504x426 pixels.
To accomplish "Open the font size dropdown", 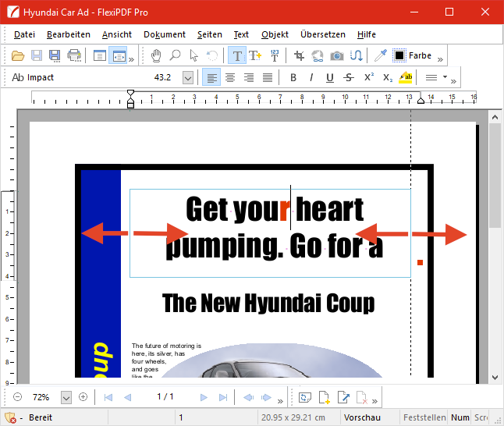I will pos(187,77).
